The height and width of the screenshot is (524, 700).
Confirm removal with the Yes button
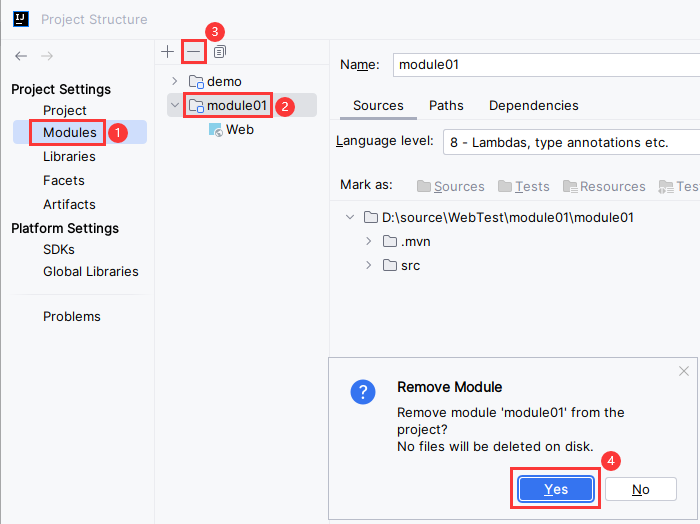coord(556,489)
